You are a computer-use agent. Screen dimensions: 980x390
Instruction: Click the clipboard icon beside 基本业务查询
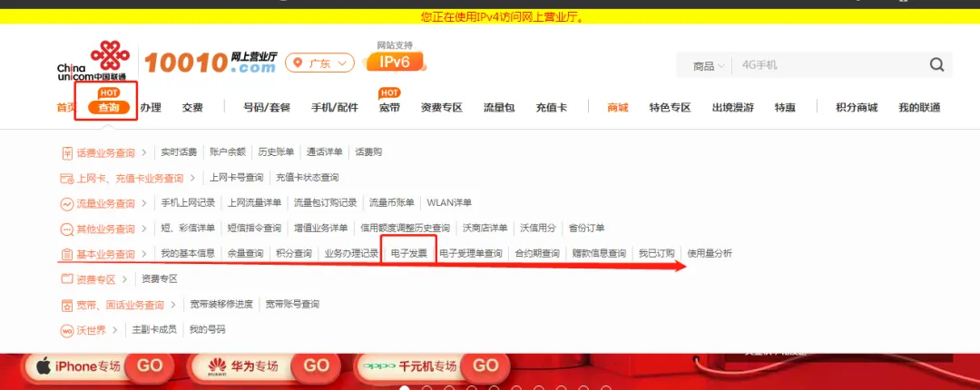[67, 254]
